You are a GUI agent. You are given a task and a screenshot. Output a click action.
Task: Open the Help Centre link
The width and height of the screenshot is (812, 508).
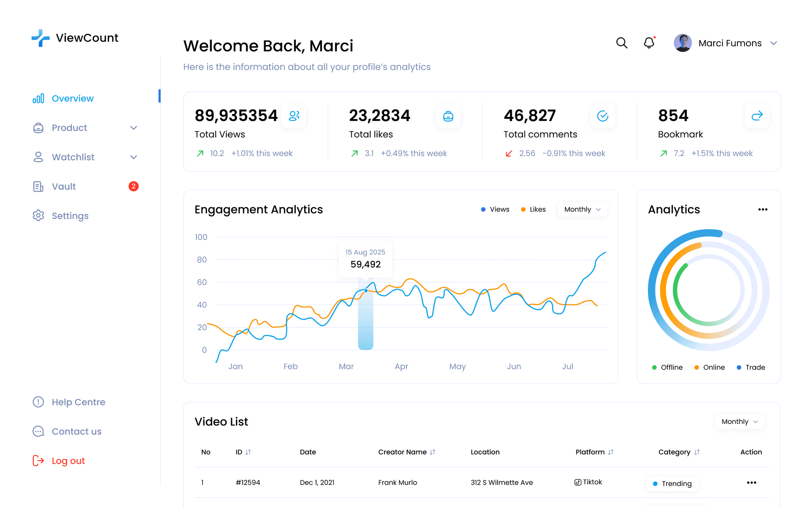(x=78, y=402)
